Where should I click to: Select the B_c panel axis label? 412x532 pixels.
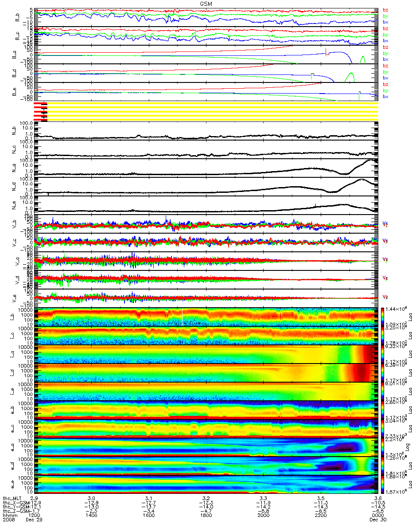click(x=18, y=35)
